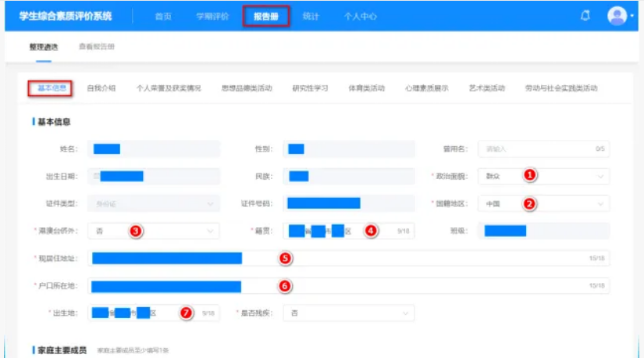Select the 劳动与社会实践类活动 tab
The width and height of the screenshot is (644, 358).
tap(561, 88)
